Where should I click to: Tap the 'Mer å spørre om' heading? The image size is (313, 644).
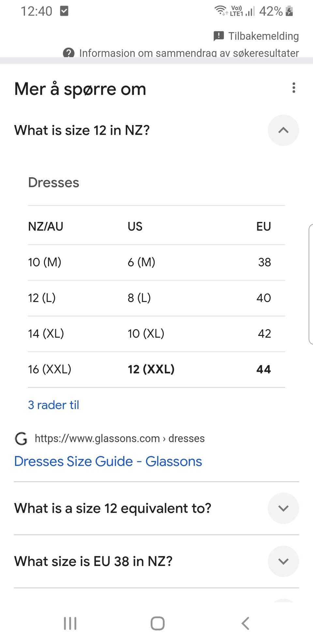pyautogui.click(x=80, y=89)
